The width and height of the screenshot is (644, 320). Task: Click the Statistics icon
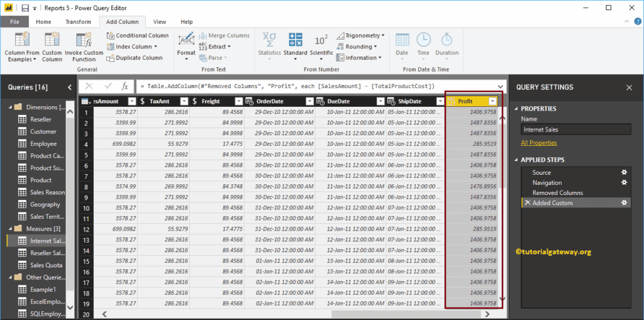pos(269,40)
